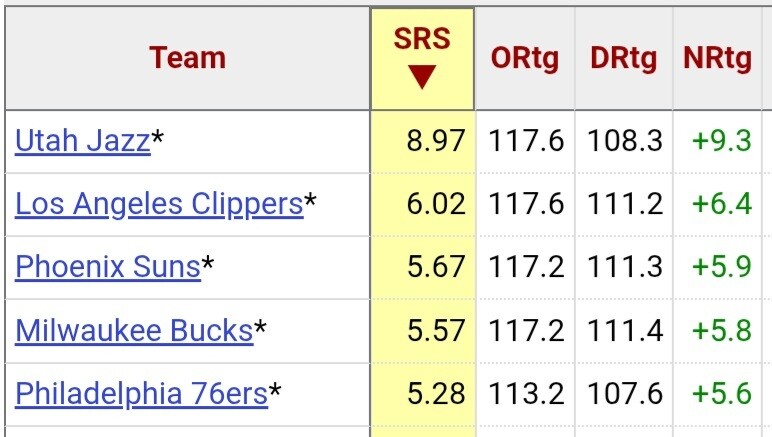The height and width of the screenshot is (437, 772).
Task: Open the Phoenix Suns team page
Action: point(108,267)
